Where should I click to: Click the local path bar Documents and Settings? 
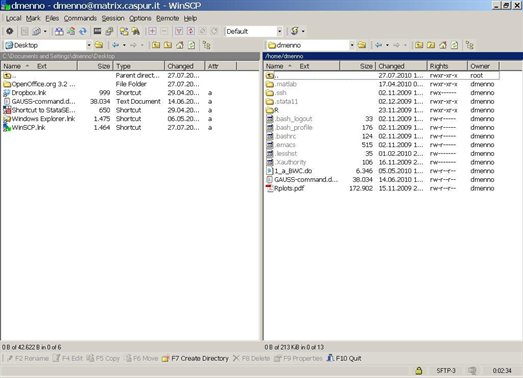130,56
